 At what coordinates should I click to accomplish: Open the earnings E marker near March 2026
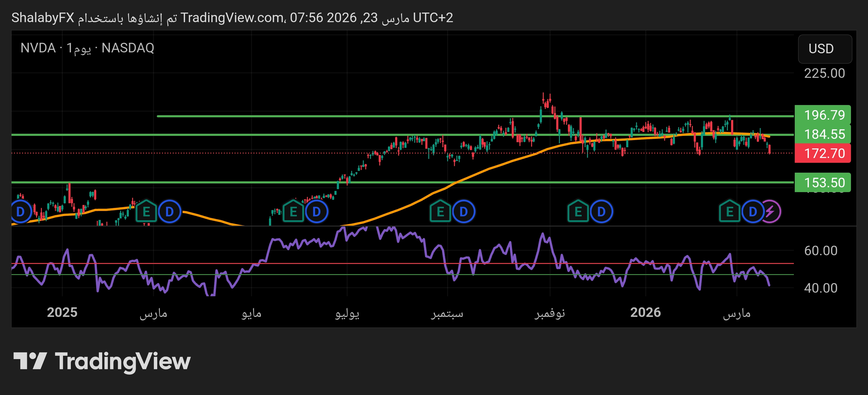730,212
